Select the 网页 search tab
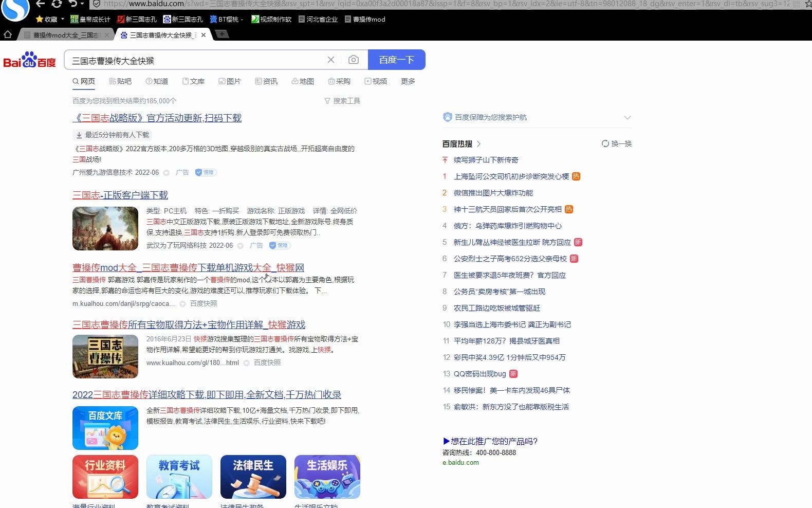The height and width of the screenshot is (508, 812). pos(84,81)
